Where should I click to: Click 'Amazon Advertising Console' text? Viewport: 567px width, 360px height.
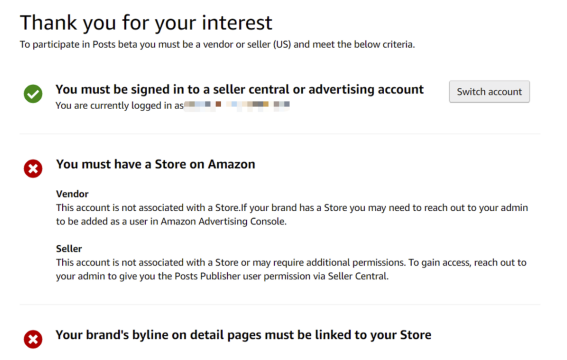[223, 222]
